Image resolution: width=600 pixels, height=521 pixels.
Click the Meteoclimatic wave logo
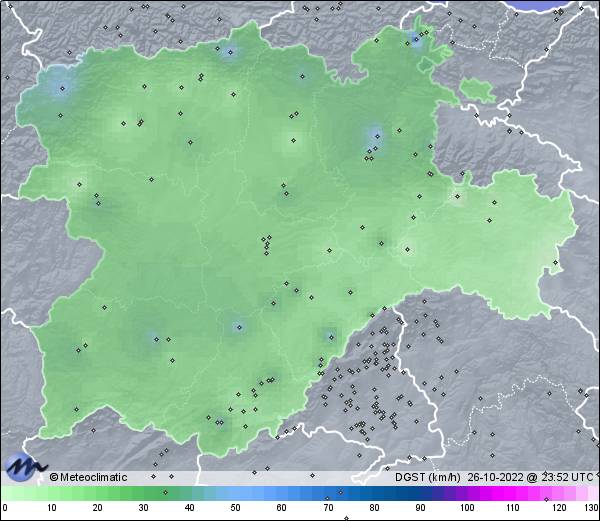pyautogui.click(x=26, y=467)
